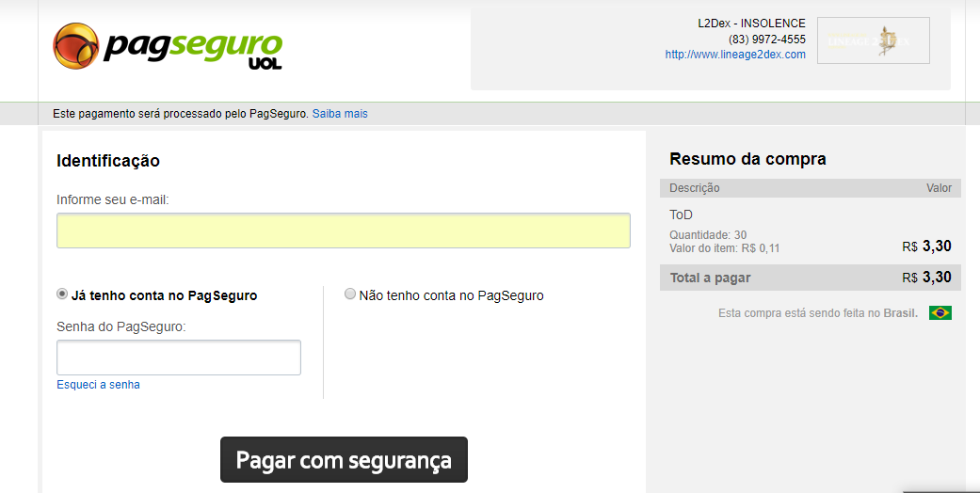Click the PagSeguro orange globe logo

click(x=76, y=47)
